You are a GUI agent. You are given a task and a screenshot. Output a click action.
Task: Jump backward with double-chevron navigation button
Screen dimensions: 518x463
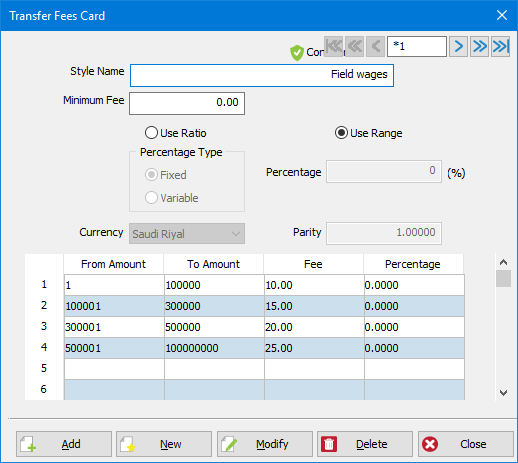click(x=355, y=46)
